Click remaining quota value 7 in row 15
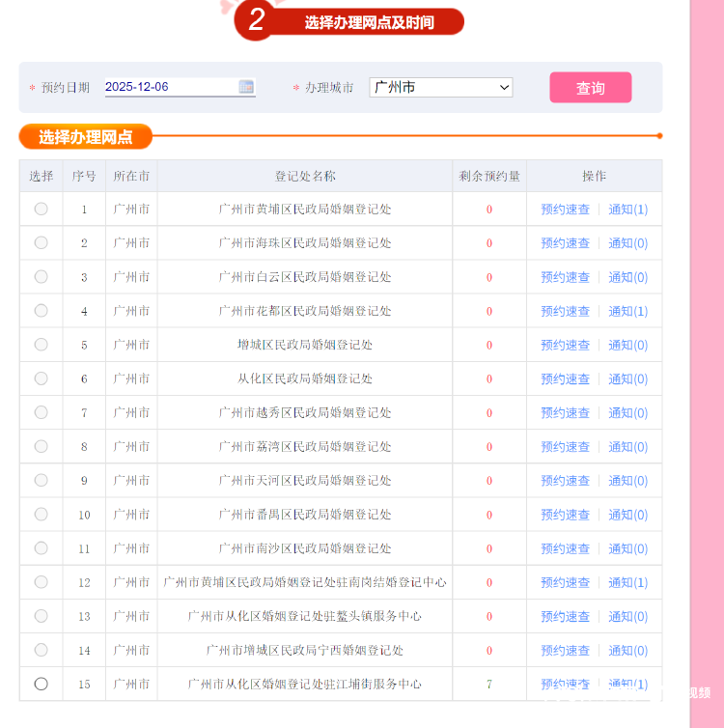The width and height of the screenshot is (724, 728). tap(489, 684)
